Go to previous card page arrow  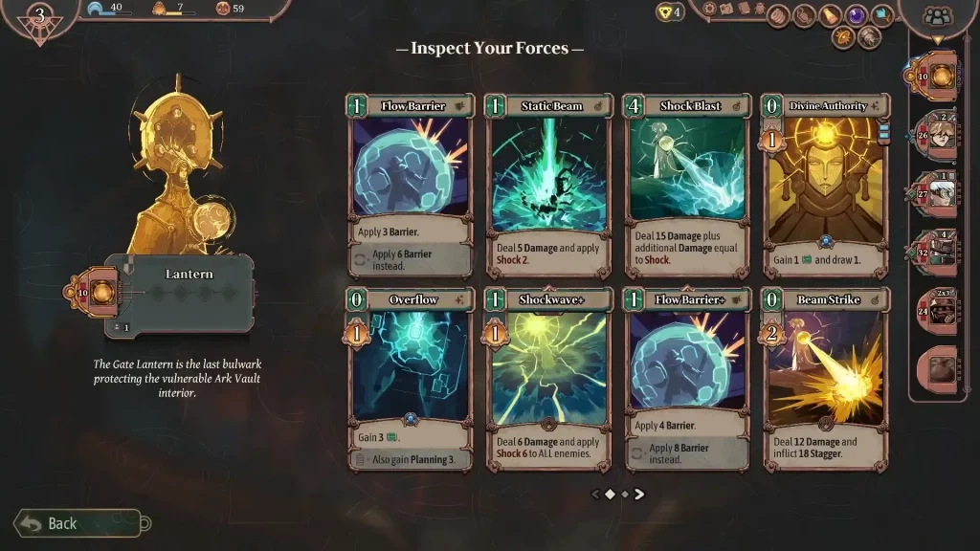pyautogui.click(x=595, y=495)
